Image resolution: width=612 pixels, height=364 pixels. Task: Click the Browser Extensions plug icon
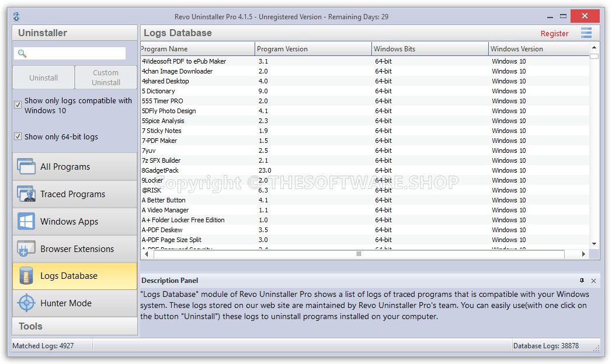coord(26,249)
